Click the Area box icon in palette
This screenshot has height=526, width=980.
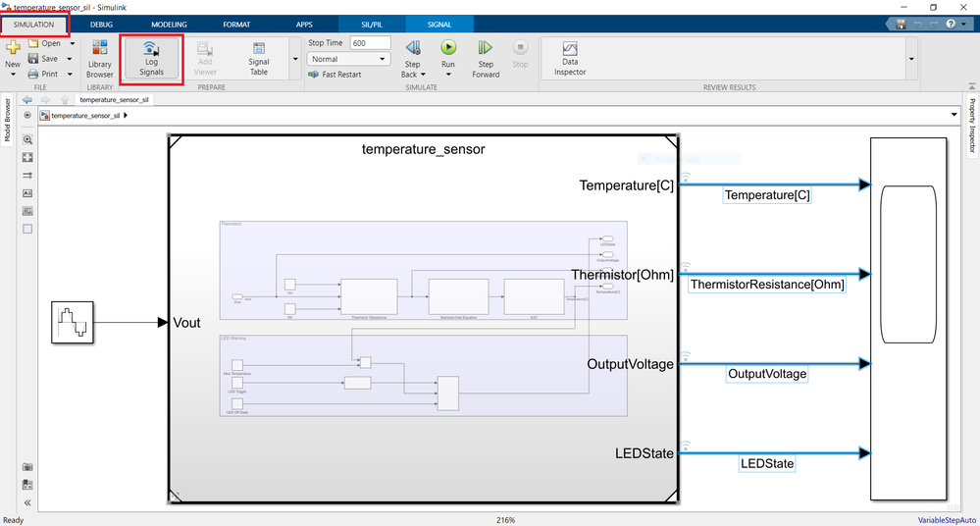pos(27,229)
